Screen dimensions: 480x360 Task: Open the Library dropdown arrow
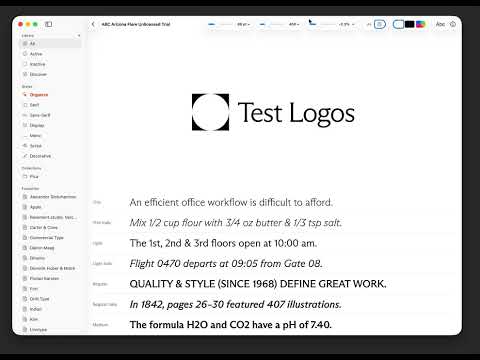[79, 35]
